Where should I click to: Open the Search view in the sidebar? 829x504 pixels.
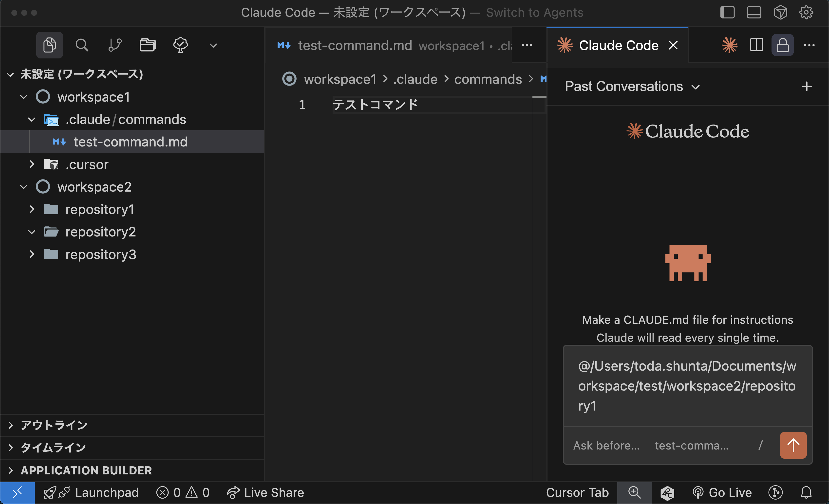[x=81, y=45]
